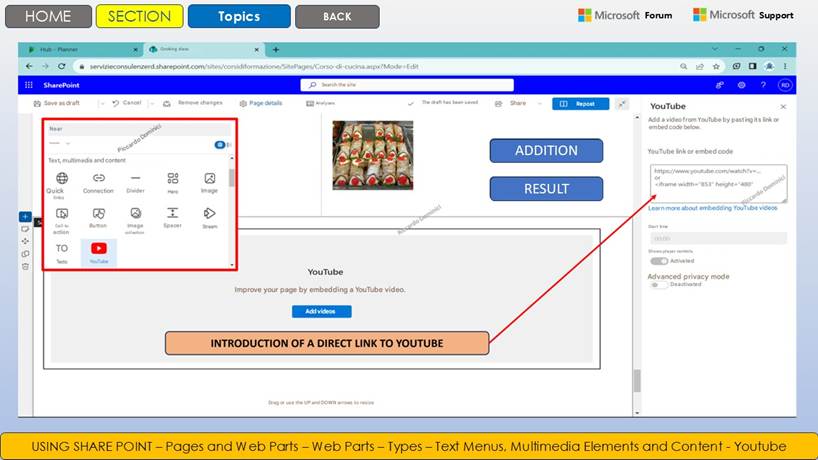Viewport: 818px width, 460px height.
Task: Open SharePoint settings gear
Action: click(x=741, y=85)
